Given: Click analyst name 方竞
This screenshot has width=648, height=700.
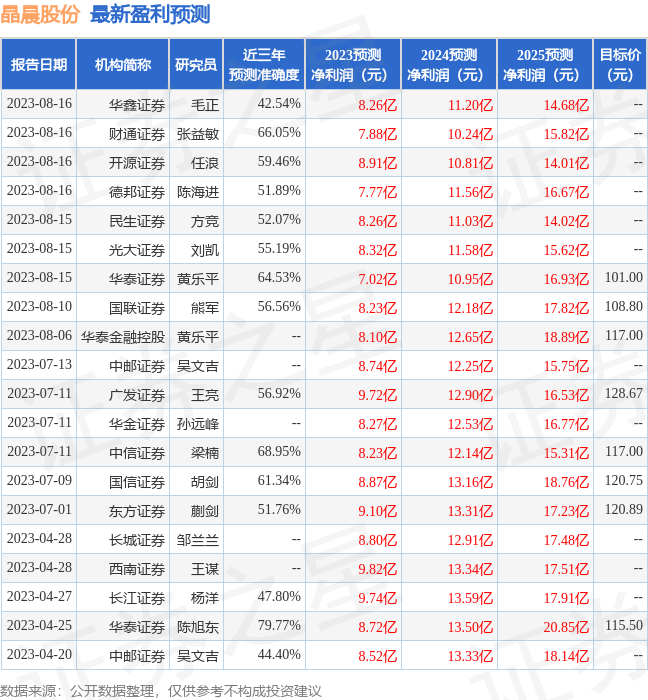Looking at the screenshot, I should point(205,221).
